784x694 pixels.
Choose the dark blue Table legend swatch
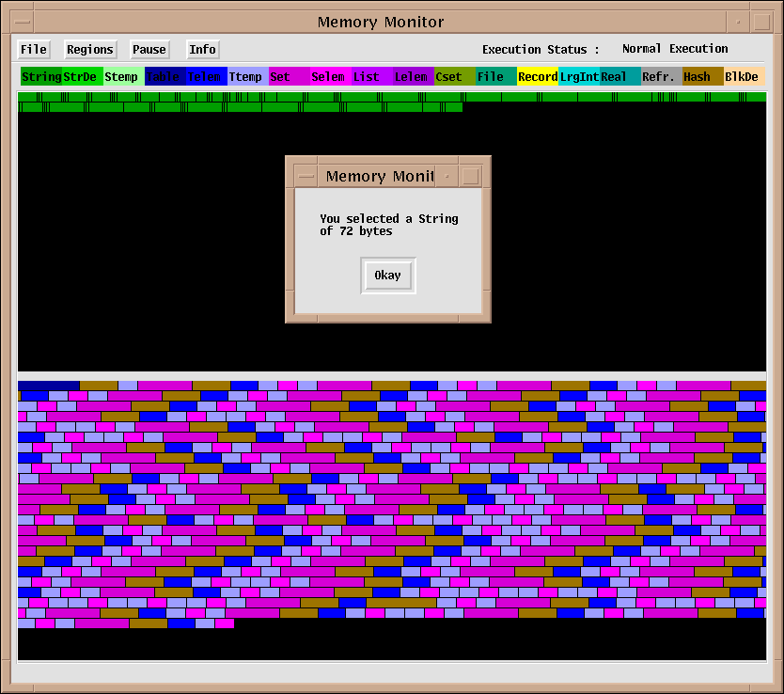click(x=165, y=77)
